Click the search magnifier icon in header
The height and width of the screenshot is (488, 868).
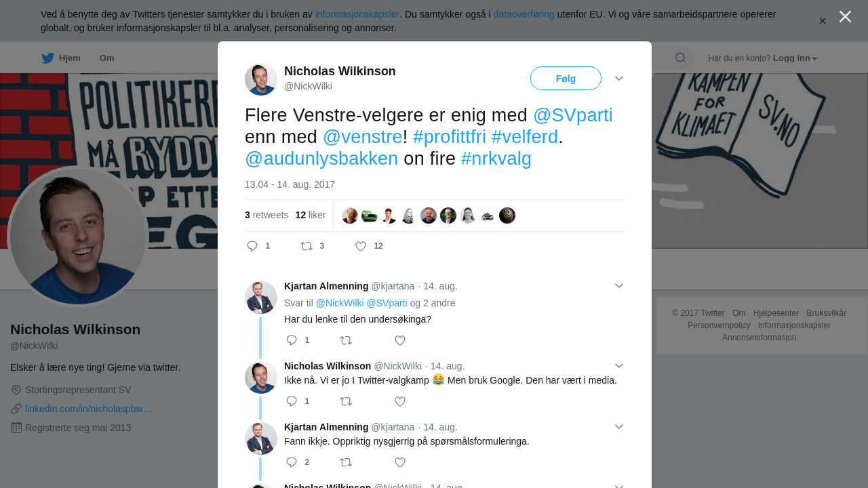point(680,58)
